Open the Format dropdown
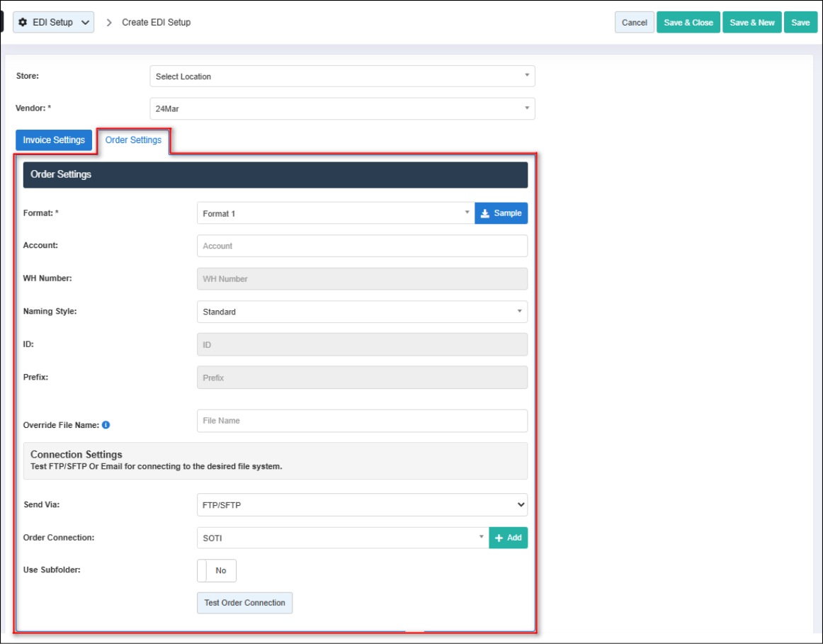 click(335, 213)
